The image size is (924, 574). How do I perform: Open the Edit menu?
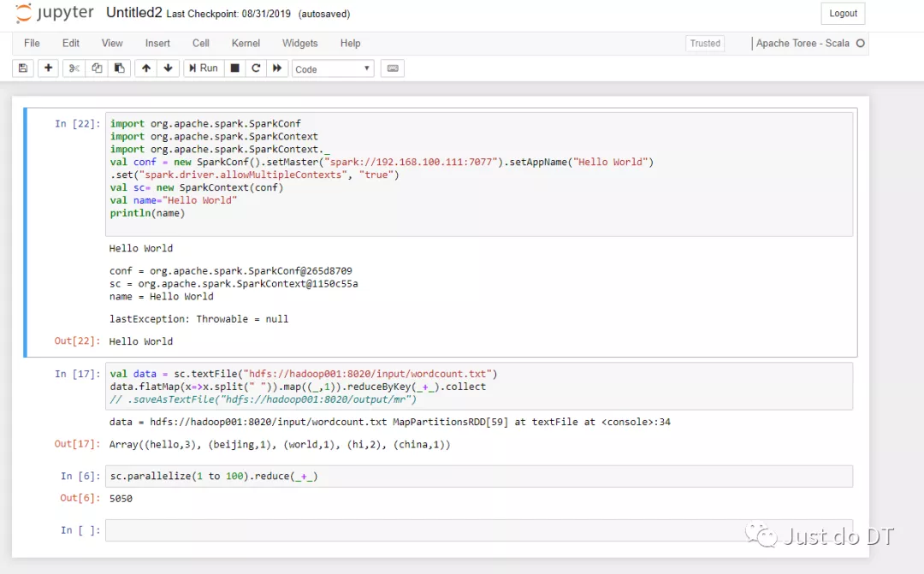click(71, 43)
